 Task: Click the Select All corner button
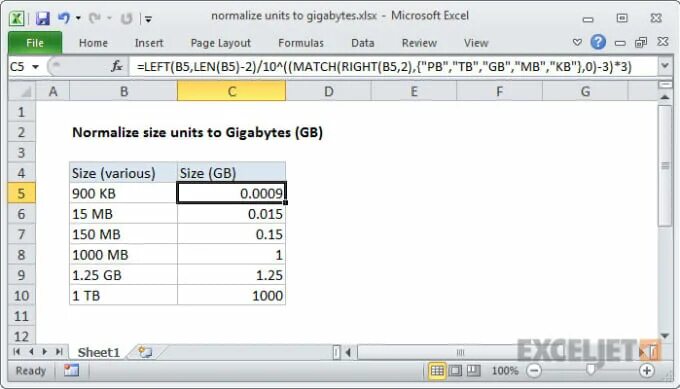click(x=23, y=92)
